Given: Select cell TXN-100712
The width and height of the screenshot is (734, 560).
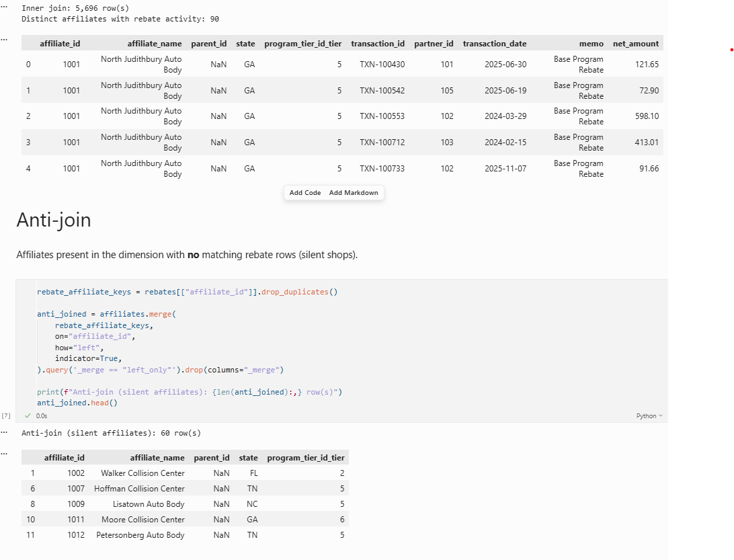Looking at the screenshot, I should point(382,143).
